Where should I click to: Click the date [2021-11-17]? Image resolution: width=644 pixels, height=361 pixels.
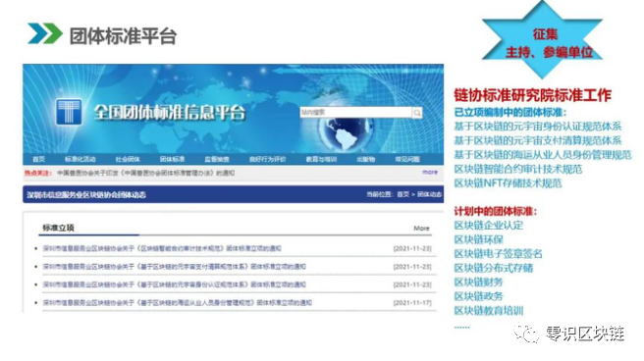[412, 303]
